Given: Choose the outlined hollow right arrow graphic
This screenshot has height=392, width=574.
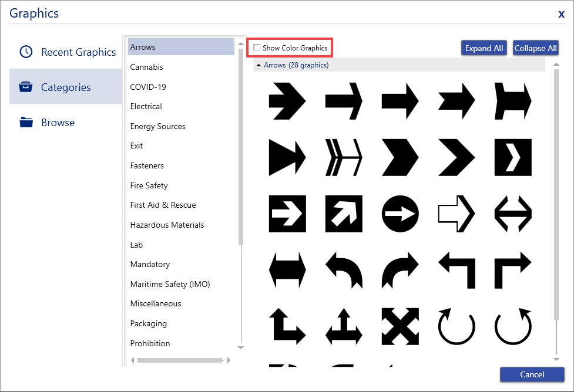Looking at the screenshot, I should point(456,214).
